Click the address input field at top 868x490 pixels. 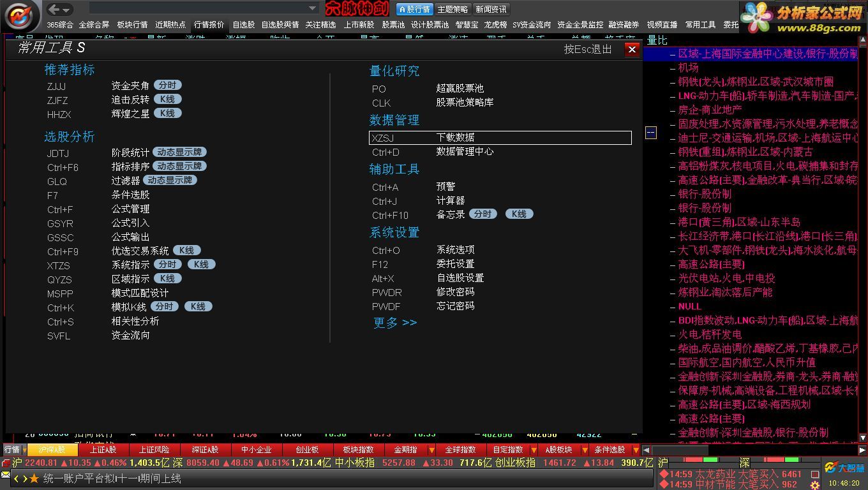[x=198, y=9]
